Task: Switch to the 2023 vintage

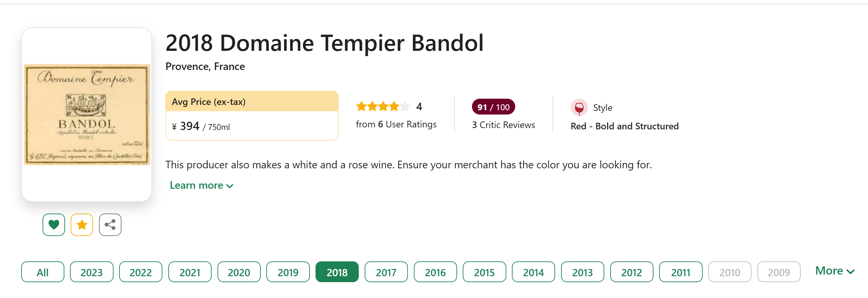Action: (92, 272)
